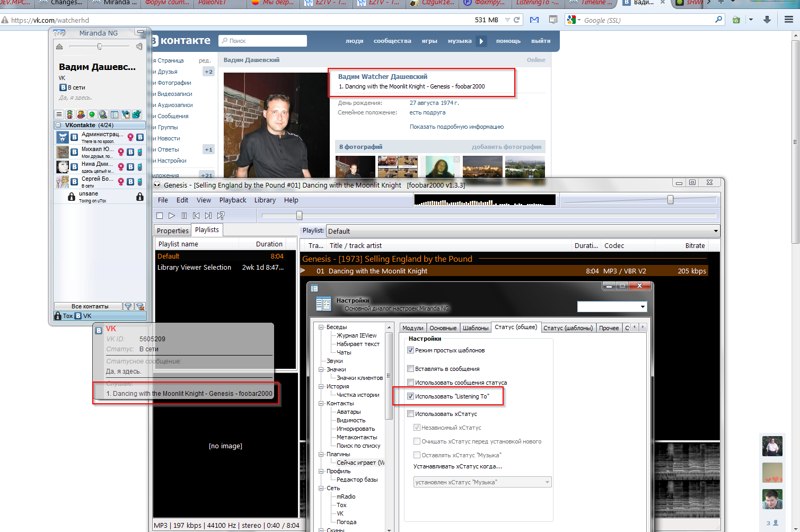
Task: Click pink gender icon on Нина Дми contact row
Action: pyautogui.click(x=121, y=167)
